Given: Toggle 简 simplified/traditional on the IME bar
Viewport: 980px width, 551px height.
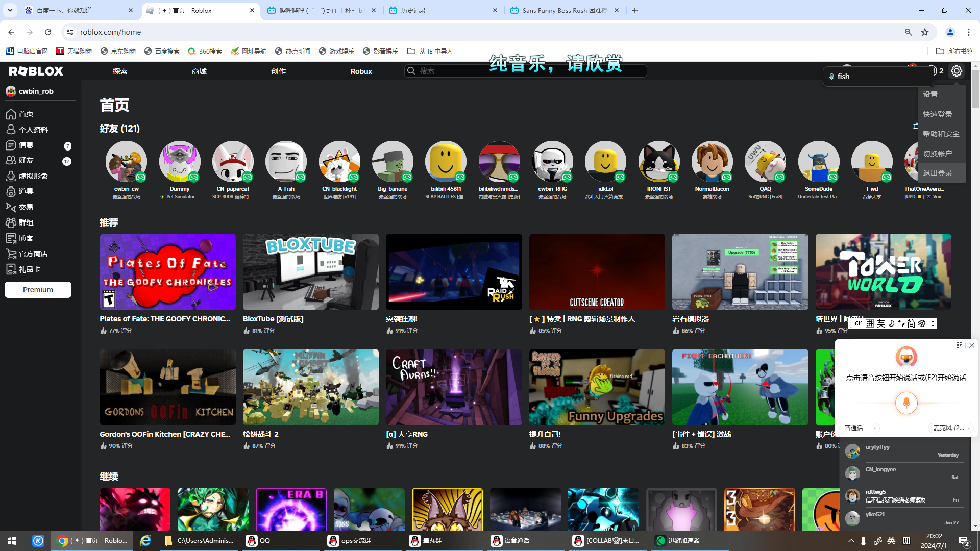Looking at the screenshot, I should click(x=912, y=323).
